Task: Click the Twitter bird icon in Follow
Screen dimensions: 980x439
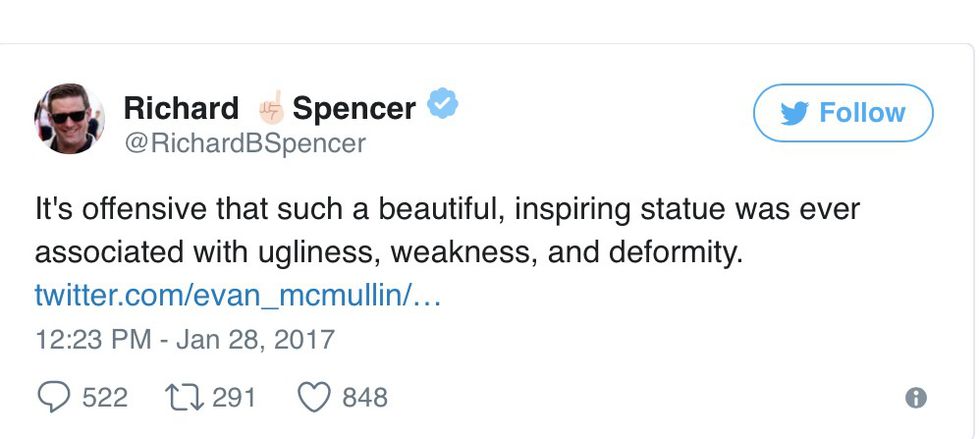Action: 794,113
